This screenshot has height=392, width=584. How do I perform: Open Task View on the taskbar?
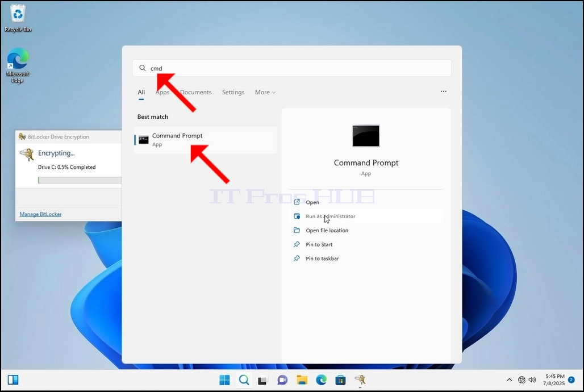263,380
